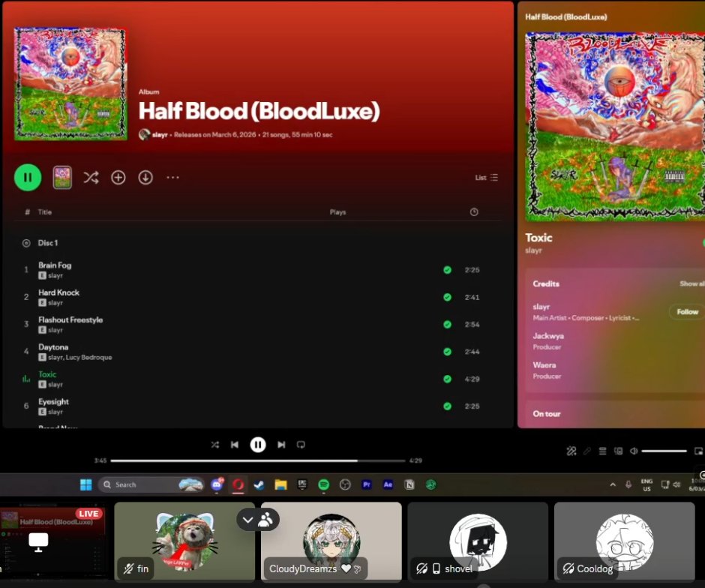Click the slayr artist link under the album title
The image size is (705, 588).
pos(160,134)
